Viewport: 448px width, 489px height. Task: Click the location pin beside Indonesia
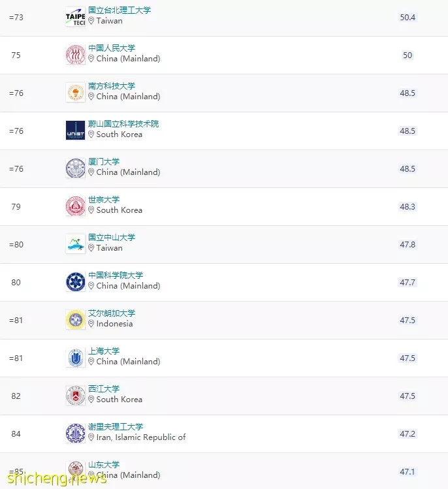[91, 324]
